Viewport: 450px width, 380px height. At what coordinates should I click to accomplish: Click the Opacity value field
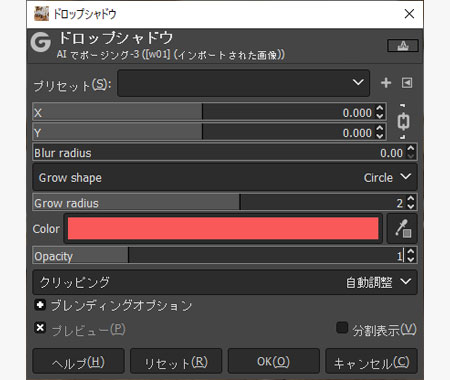pos(400,256)
